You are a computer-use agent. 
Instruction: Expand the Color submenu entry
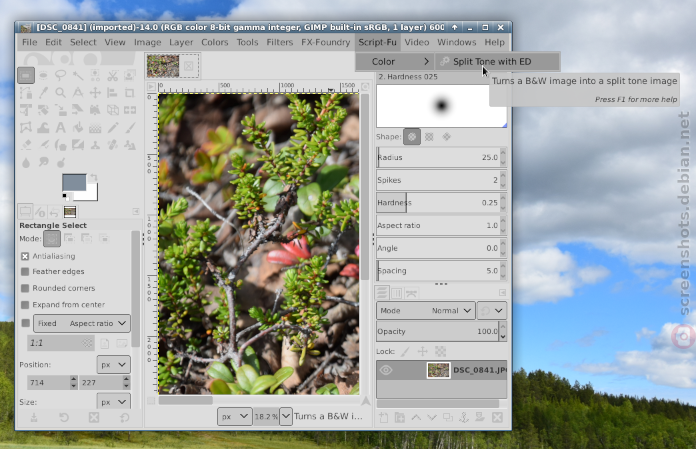coord(395,62)
